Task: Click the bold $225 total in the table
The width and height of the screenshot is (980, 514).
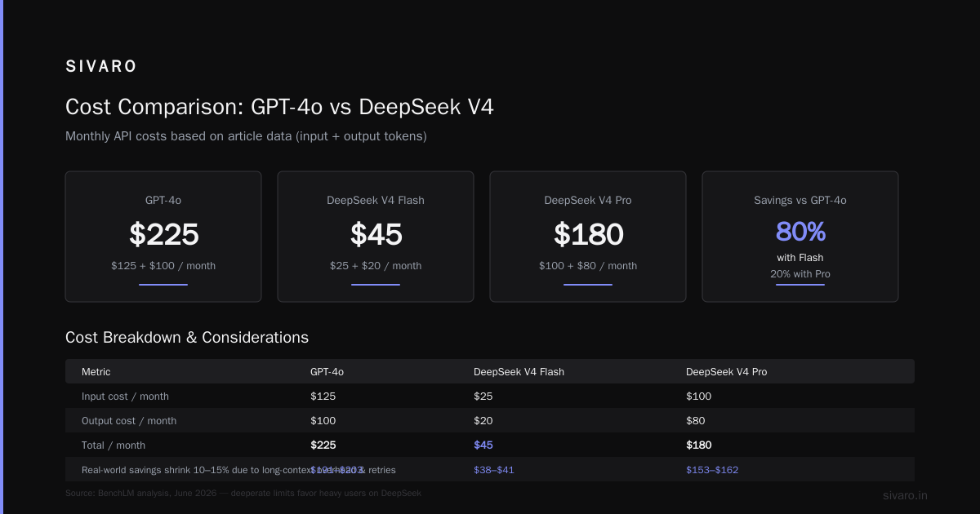Action: pyautogui.click(x=323, y=445)
